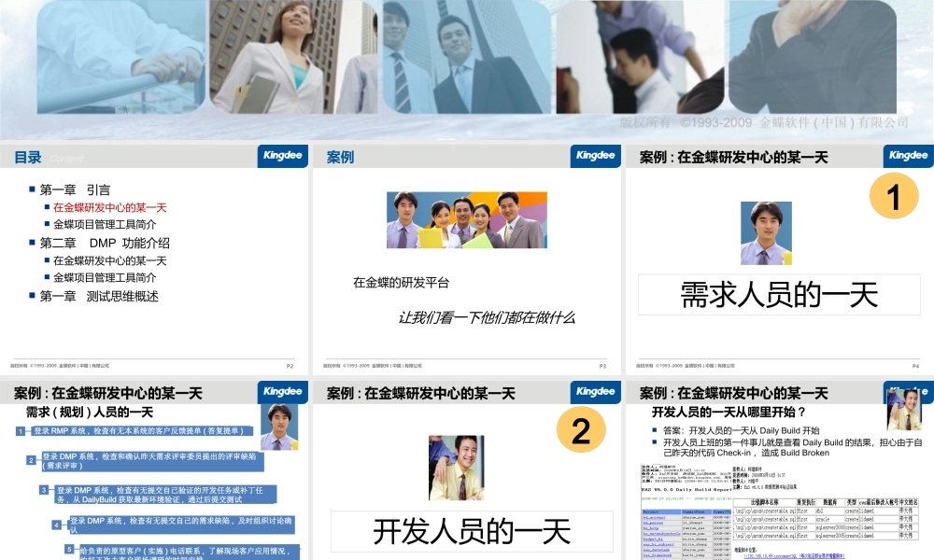
Task: Click the red 在金蝶研发中心的某一天 contents entry
Action: tap(109, 208)
